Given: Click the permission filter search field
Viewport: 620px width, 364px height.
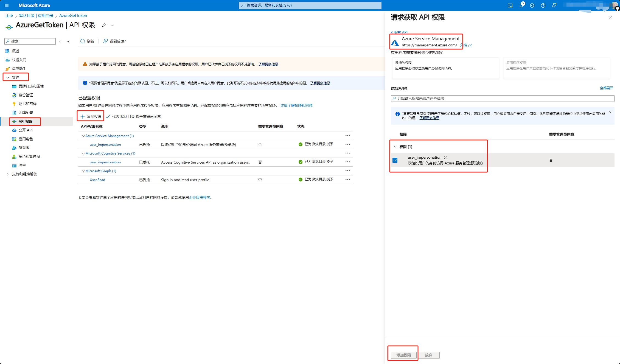Looking at the screenshot, I should point(502,98).
